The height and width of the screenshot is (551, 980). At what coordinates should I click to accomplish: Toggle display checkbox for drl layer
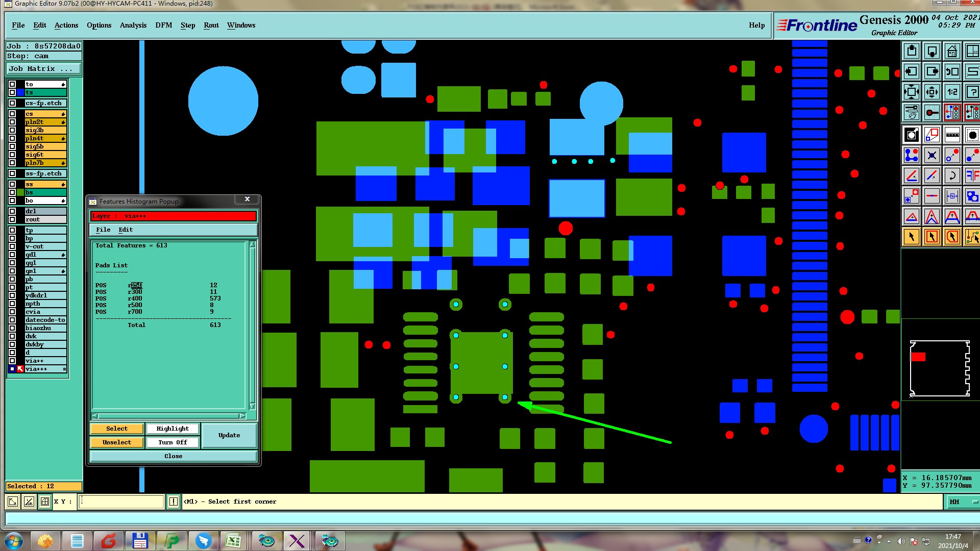(x=12, y=211)
